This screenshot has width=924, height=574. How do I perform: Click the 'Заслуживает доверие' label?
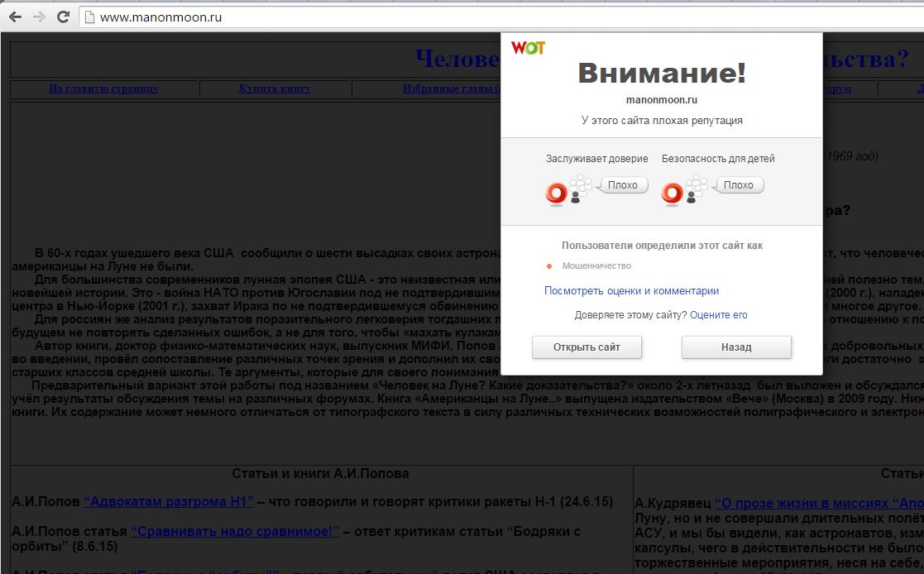(x=597, y=159)
